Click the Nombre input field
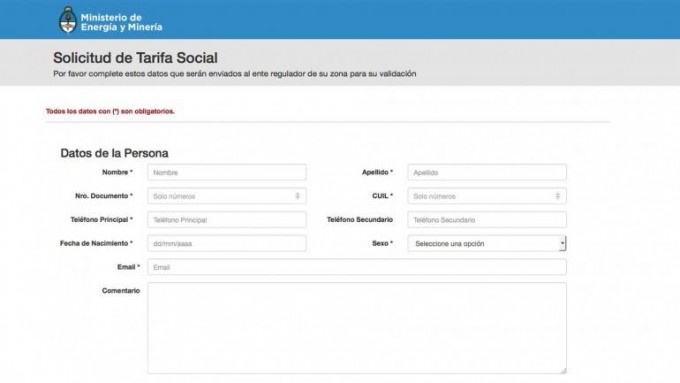This screenshot has height=383, width=680. tap(227, 172)
